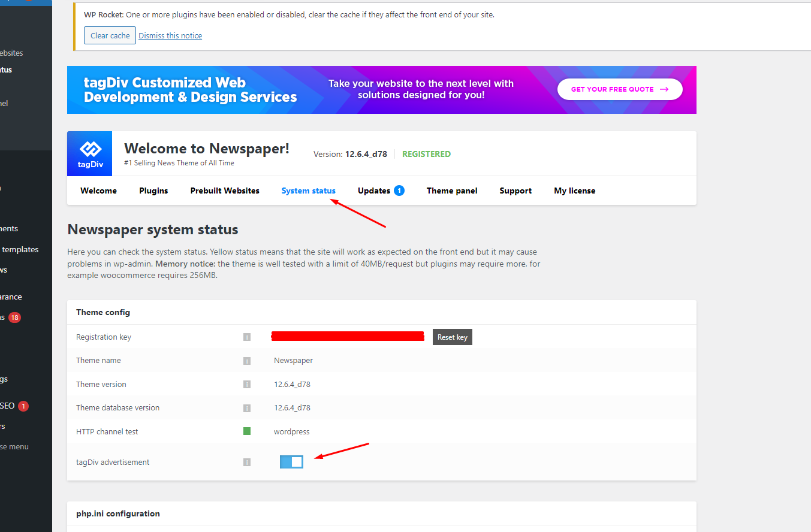Click the wordpress value in HTTP channel test
This screenshot has height=532, width=811.
pyautogui.click(x=292, y=432)
